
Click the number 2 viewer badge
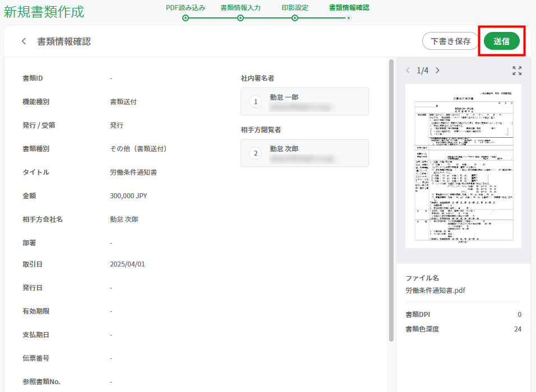[x=256, y=153]
